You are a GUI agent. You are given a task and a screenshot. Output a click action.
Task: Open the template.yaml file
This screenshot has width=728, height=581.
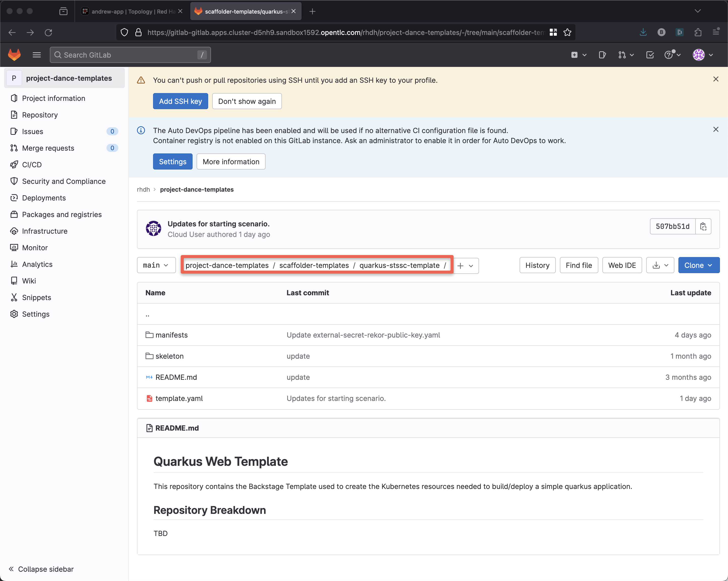(179, 398)
